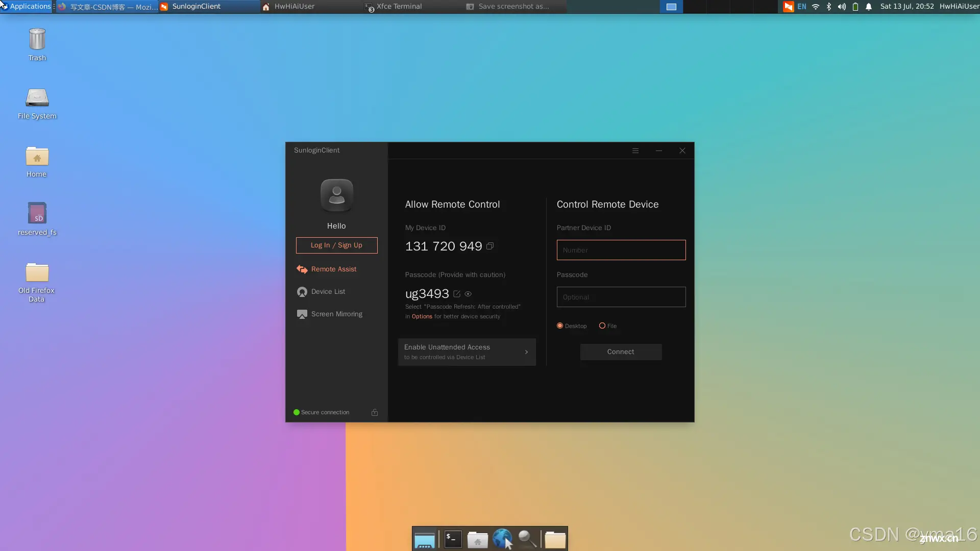Select the Desktop radio button

560,325
